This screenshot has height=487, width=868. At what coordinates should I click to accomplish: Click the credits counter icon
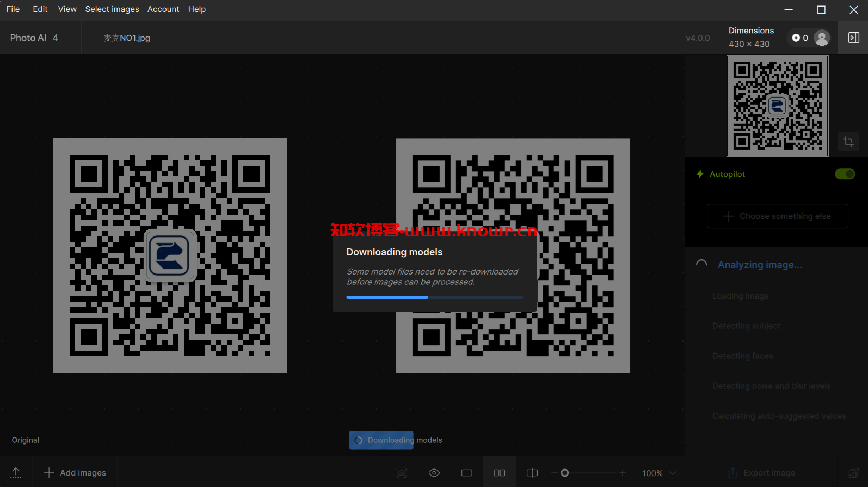[x=796, y=38]
